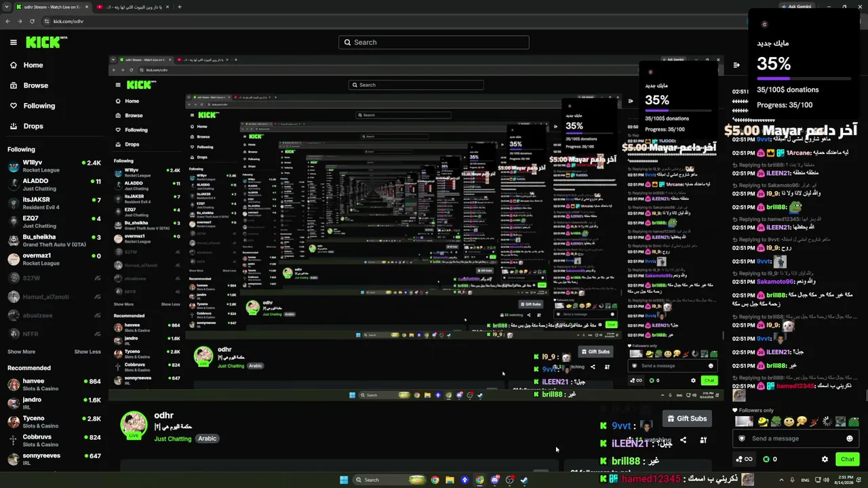Open the offline S27W channel in the outermost sidebar
Image resolution: width=868 pixels, height=488 pixels.
coord(54,278)
